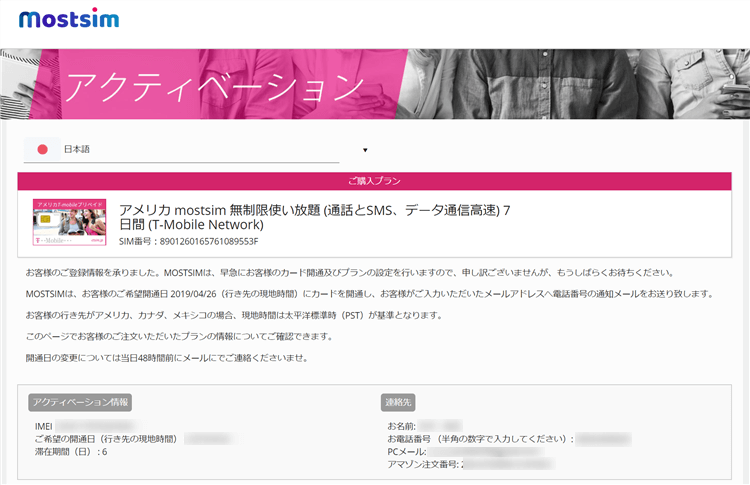Click the アメリカ mostsim plan title
The width and height of the screenshot is (750, 485).
[315, 217]
